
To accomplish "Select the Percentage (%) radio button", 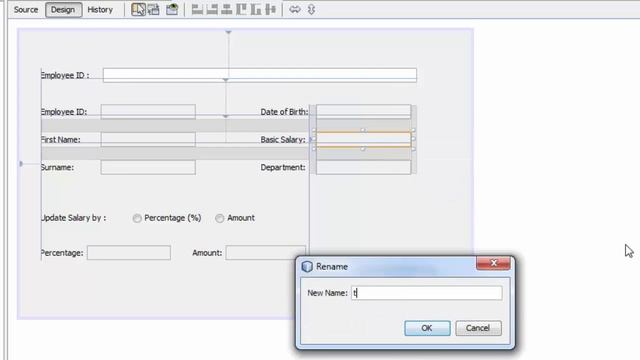I will (137, 218).
